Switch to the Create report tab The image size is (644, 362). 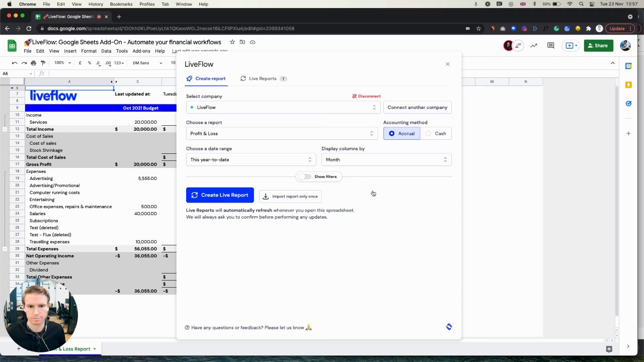[206, 78]
